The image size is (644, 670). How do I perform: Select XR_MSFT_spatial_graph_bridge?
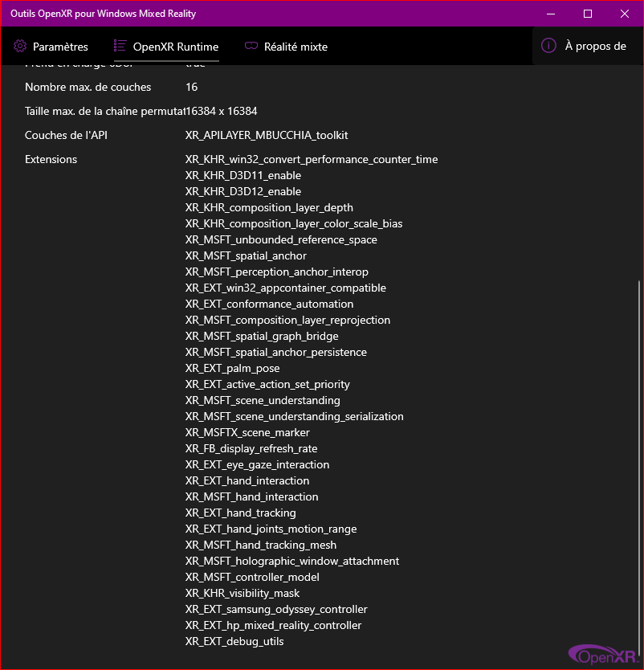point(262,337)
